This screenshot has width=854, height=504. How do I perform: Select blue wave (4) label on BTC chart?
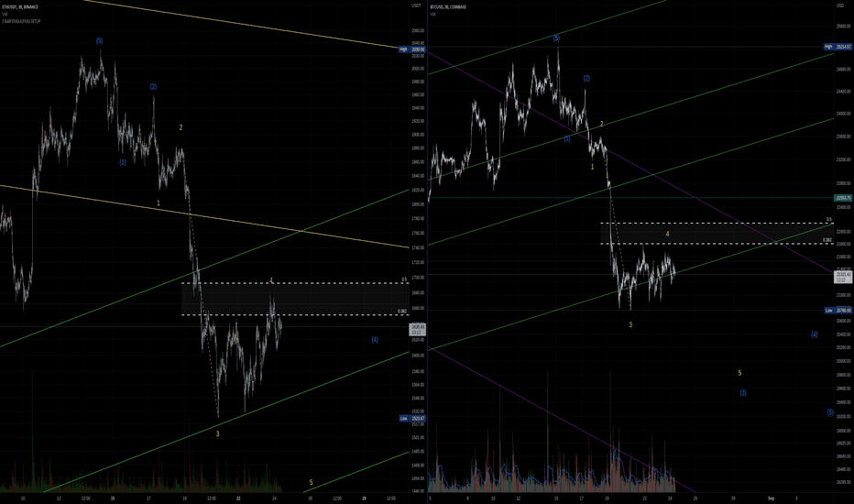pos(815,334)
